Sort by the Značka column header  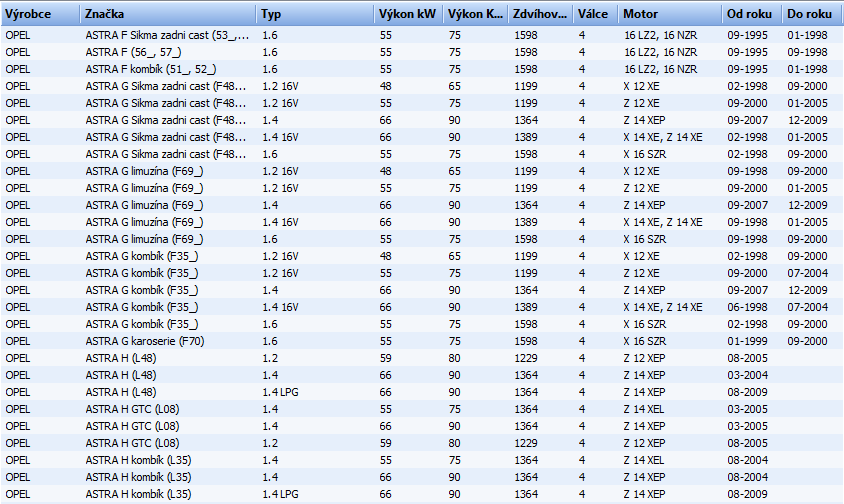pyautogui.click(x=168, y=14)
